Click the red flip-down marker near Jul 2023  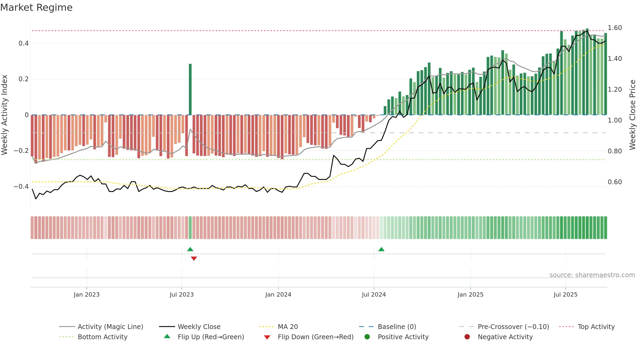(194, 258)
